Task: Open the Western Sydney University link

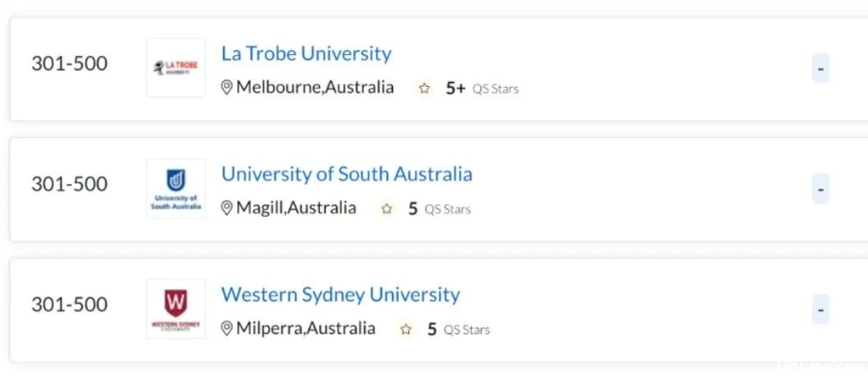Action: [x=340, y=295]
